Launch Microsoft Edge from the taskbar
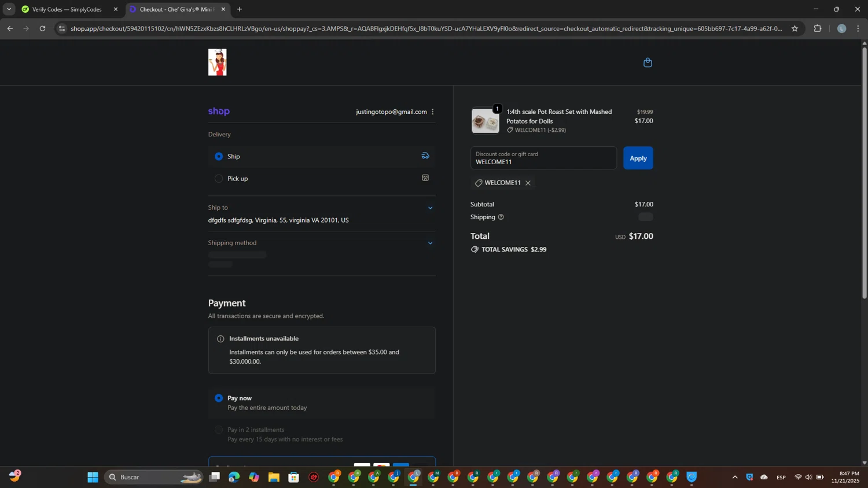Viewport: 868px width, 488px height. click(234, 477)
